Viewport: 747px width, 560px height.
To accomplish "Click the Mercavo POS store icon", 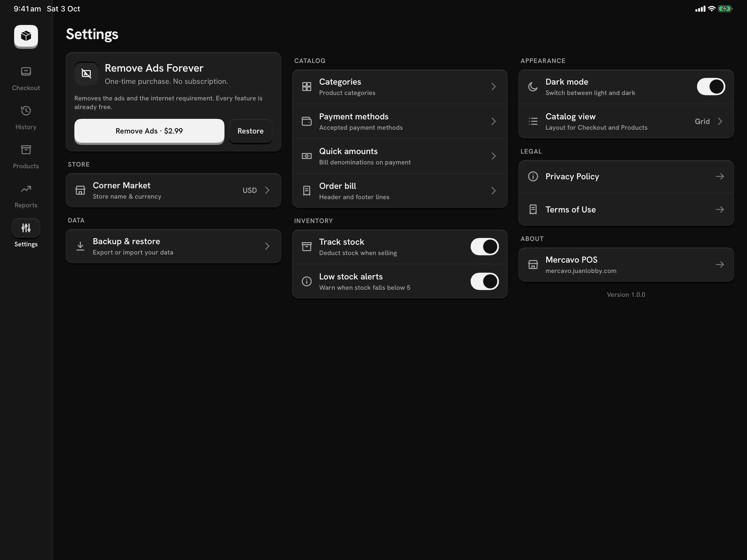I will (533, 265).
